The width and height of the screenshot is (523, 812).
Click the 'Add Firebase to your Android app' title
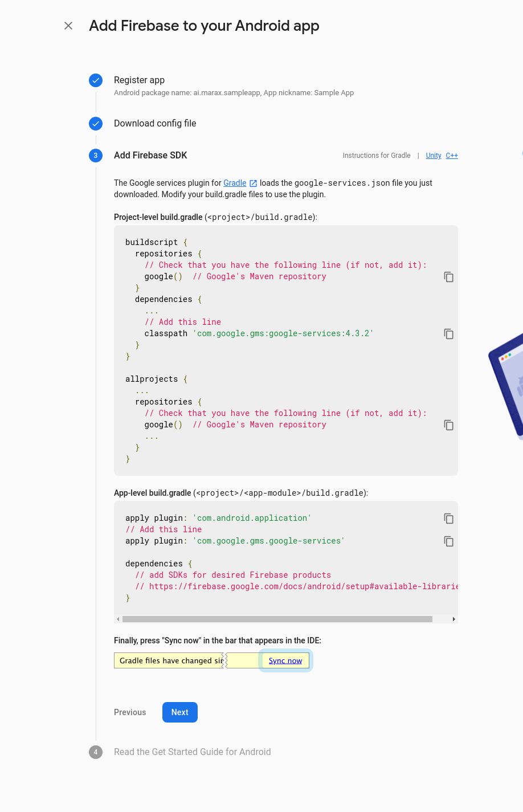[x=204, y=26]
